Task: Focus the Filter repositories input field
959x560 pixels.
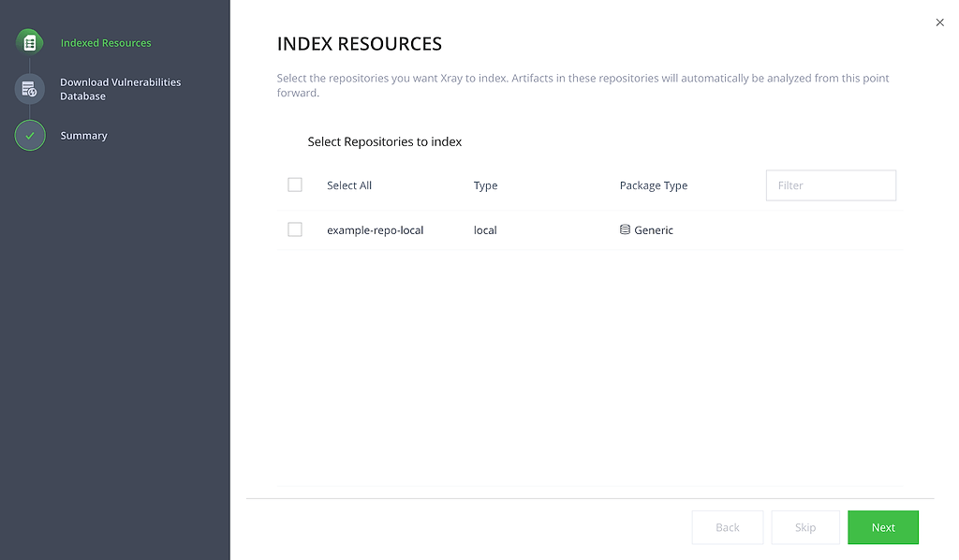Action: click(831, 185)
